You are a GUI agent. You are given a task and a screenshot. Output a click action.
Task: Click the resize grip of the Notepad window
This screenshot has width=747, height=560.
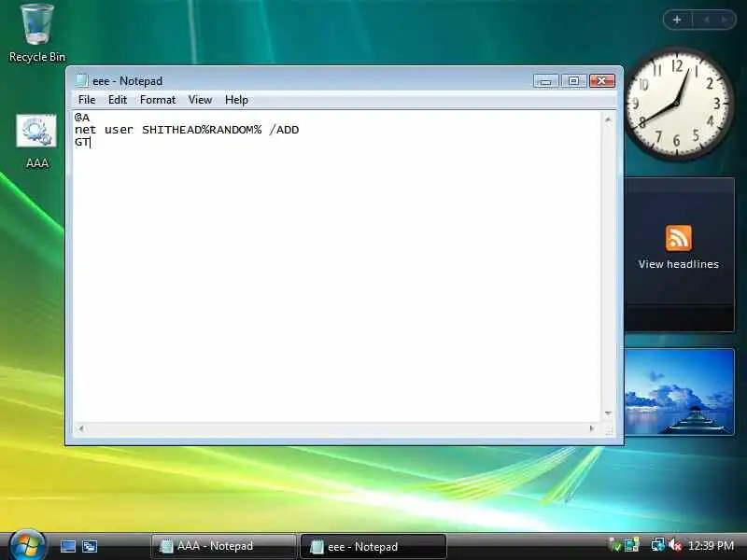pos(609,431)
